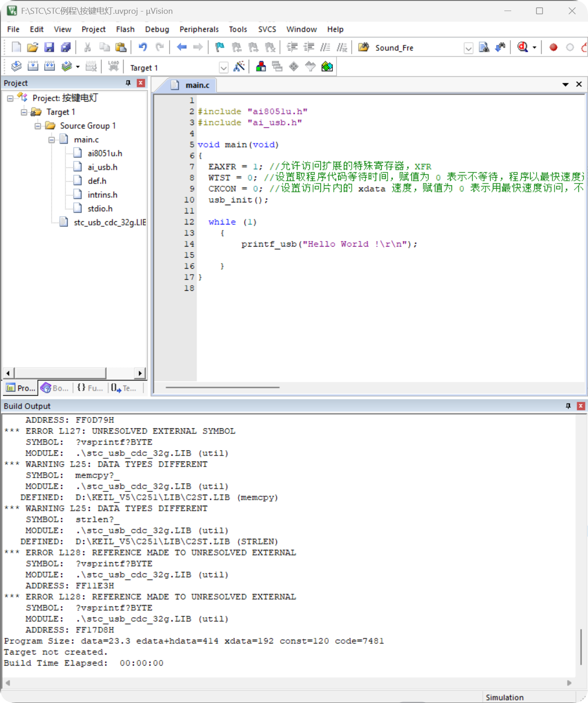Click the Sound_Fre find text field
Image resolution: width=588 pixels, height=703 pixels.
click(x=417, y=48)
